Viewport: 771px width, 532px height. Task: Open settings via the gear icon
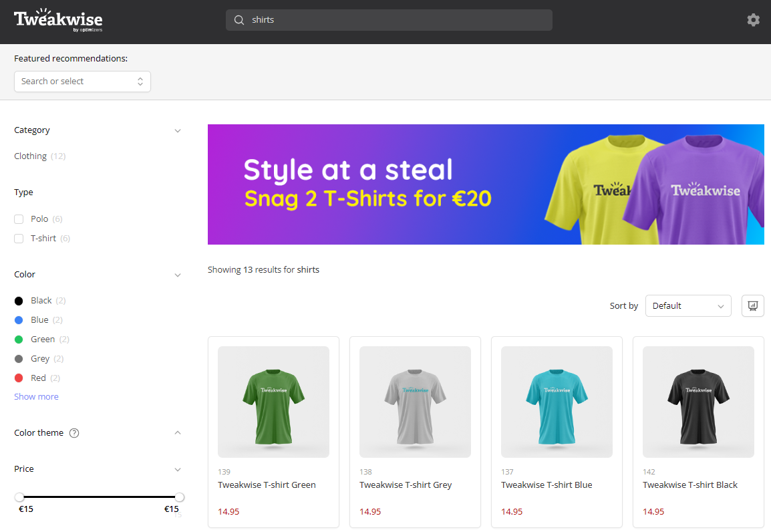pyautogui.click(x=753, y=19)
